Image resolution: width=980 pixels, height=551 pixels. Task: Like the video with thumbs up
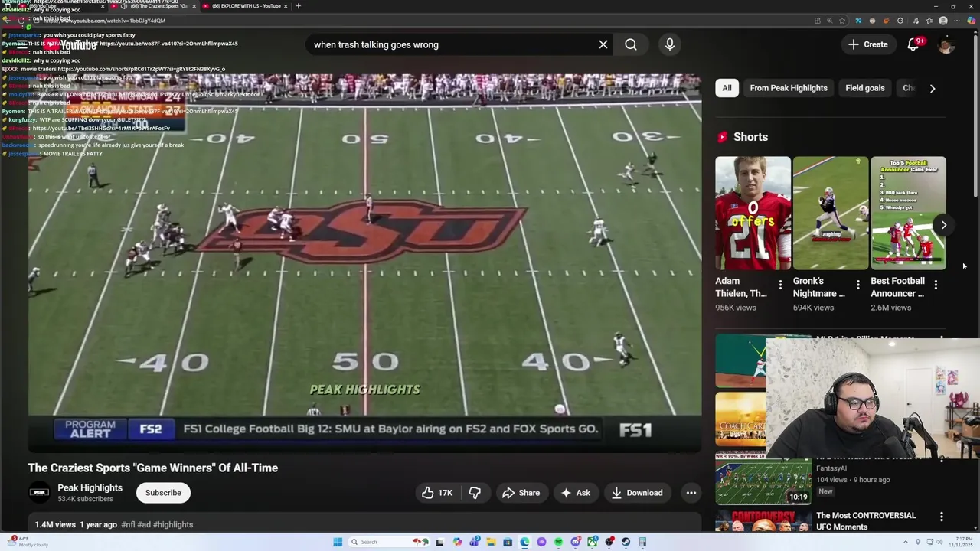coord(437,493)
